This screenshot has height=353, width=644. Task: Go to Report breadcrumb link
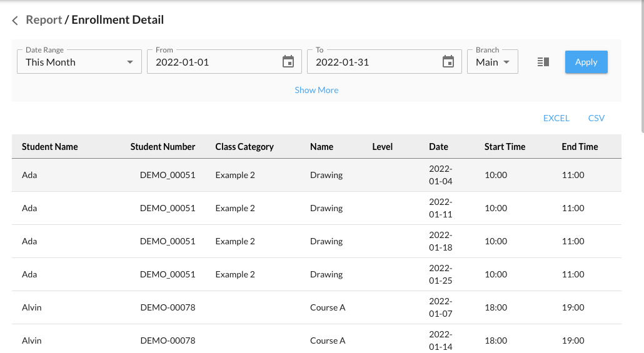point(44,20)
